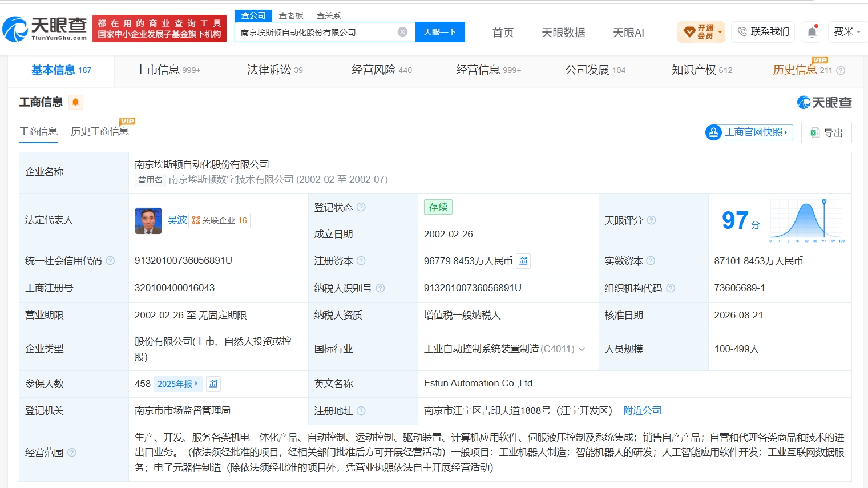Switch to 法律诉讼 tab
This screenshot has height=488, width=868.
pos(274,70)
